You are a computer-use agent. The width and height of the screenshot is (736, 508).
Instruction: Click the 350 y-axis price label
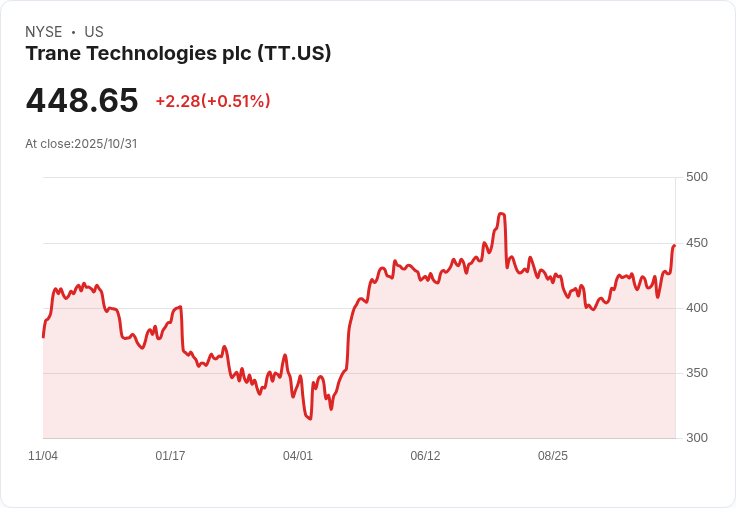(x=697, y=373)
